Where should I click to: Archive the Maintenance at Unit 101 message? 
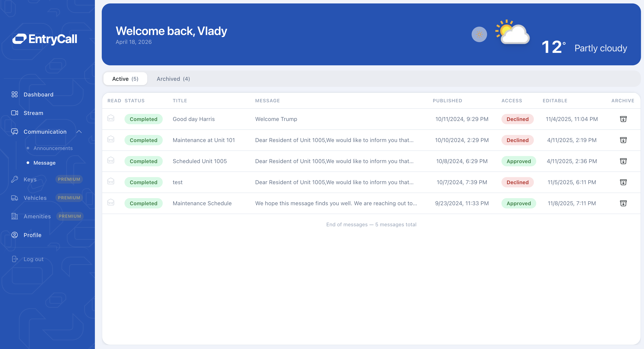point(623,140)
